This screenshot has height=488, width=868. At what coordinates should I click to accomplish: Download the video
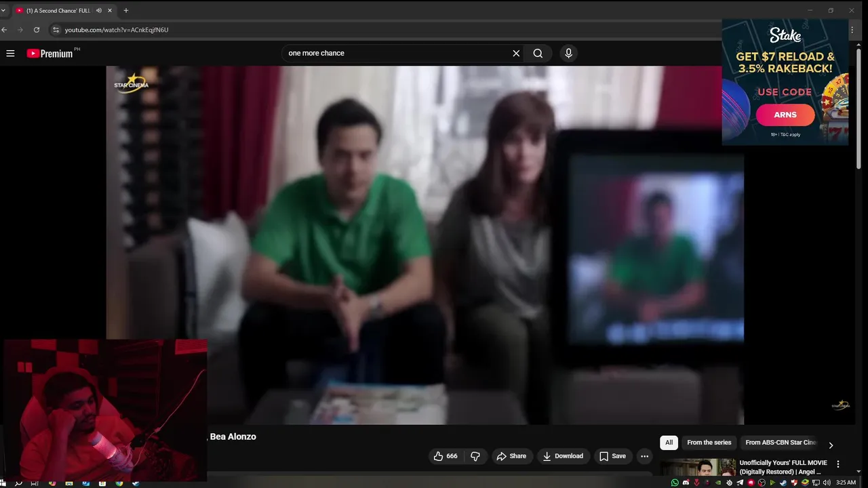(x=563, y=456)
